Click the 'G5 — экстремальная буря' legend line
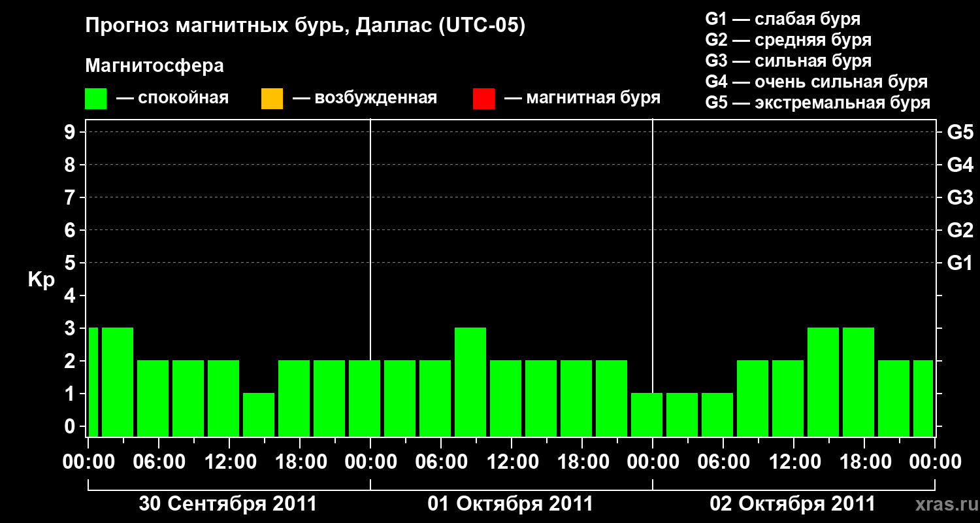 tap(818, 103)
